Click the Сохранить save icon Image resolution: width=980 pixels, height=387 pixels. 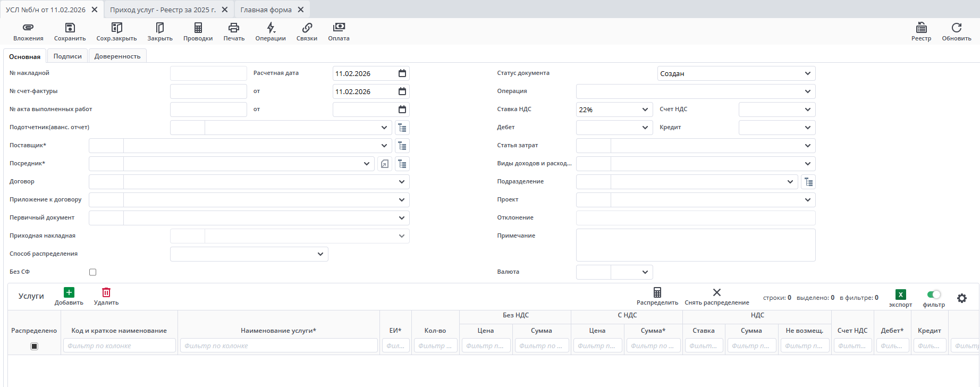[x=70, y=28]
